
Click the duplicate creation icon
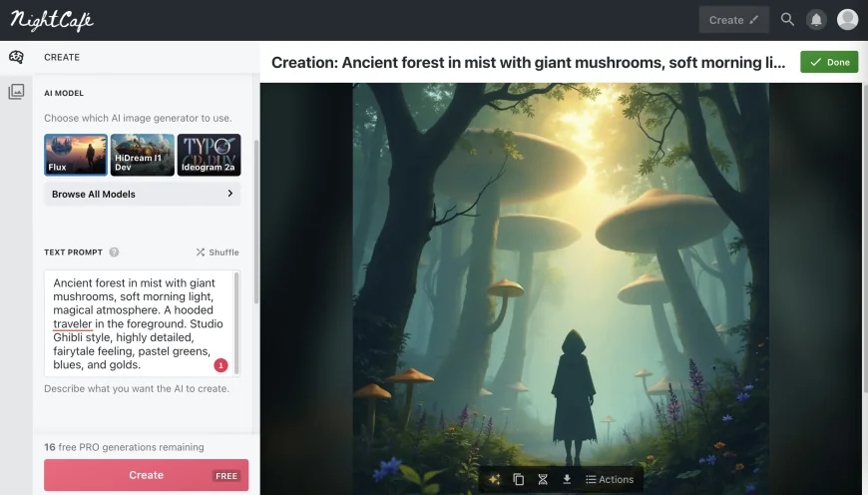(518, 479)
